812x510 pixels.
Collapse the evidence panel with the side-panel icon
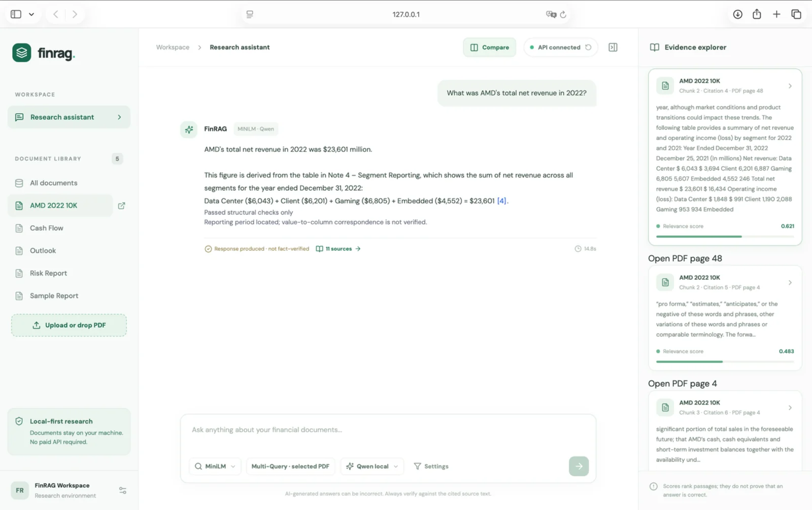coord(613,47)
